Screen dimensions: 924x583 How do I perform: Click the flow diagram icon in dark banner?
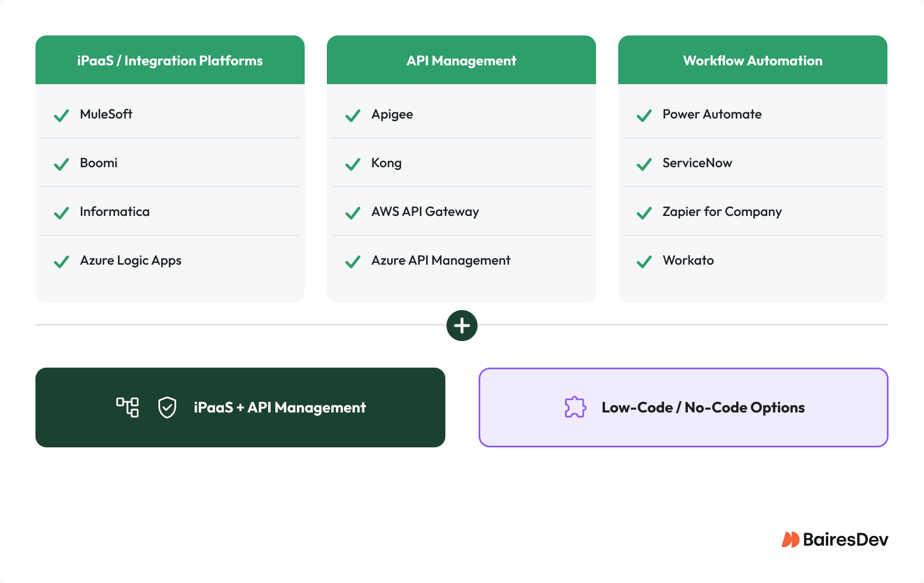point(127,407)
